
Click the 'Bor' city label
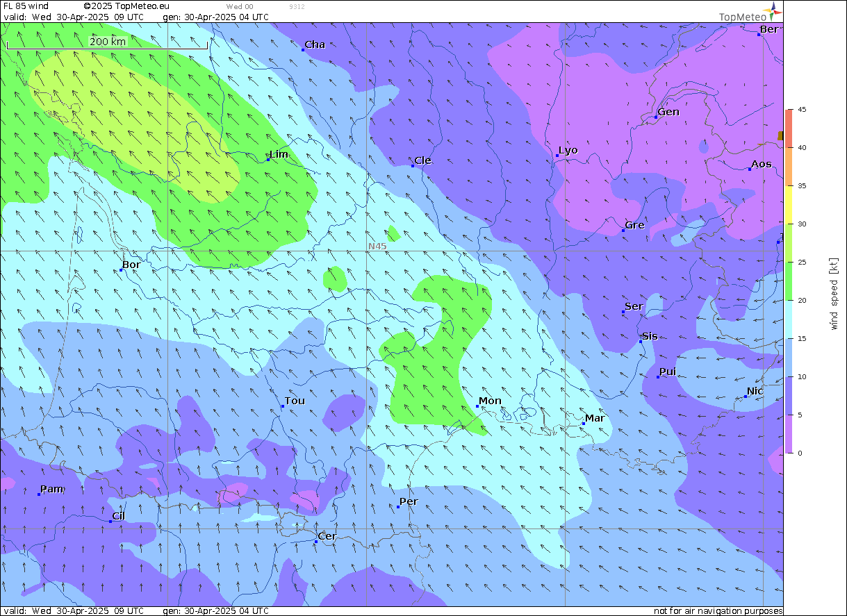coord(131,265)
